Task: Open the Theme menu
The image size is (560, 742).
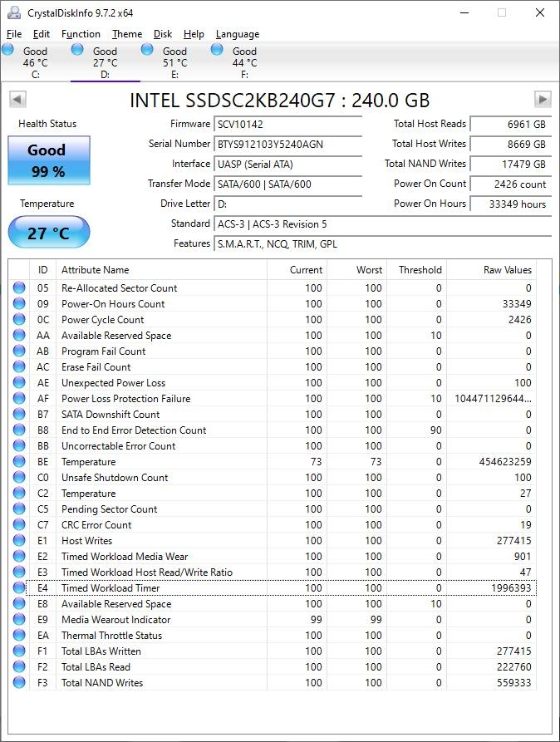Action: tap(127, 34)
